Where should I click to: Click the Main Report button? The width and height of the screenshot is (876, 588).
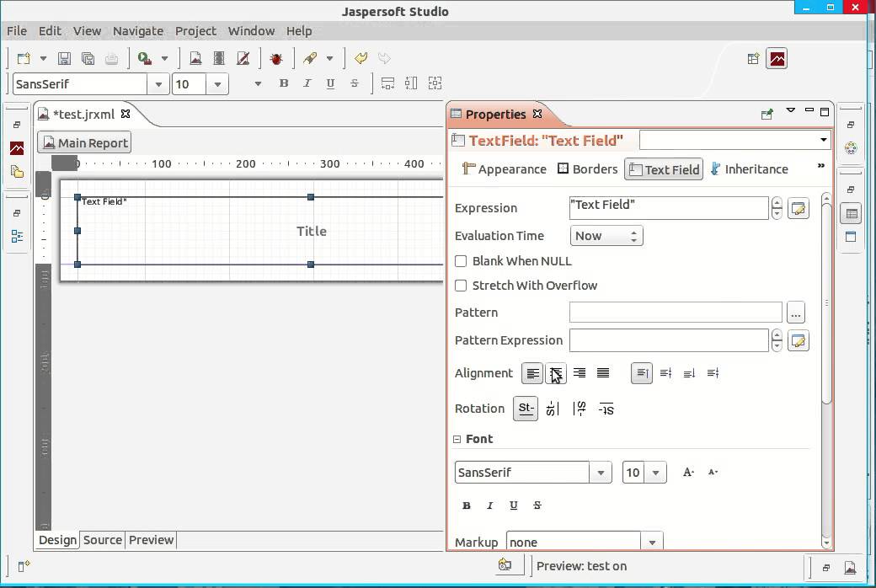(84, 142)
